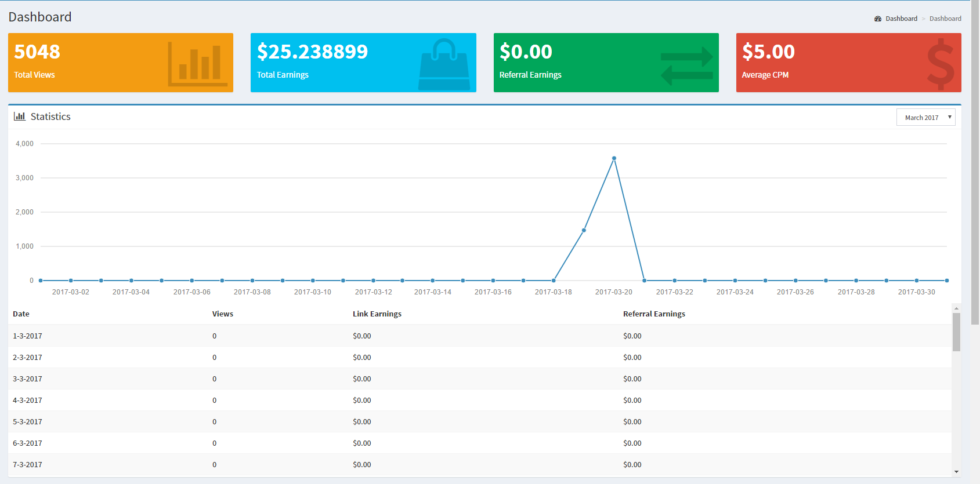Image resolution: width=980 pixels, height=484 pixels.
Task: Click the shopping bag icon in Total Earnings card
Action: (x=444, y=64)
